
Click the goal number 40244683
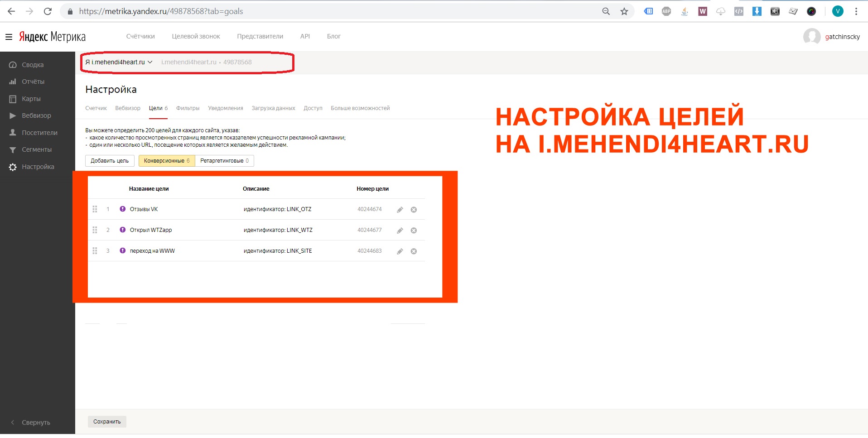tap(369, 251)
